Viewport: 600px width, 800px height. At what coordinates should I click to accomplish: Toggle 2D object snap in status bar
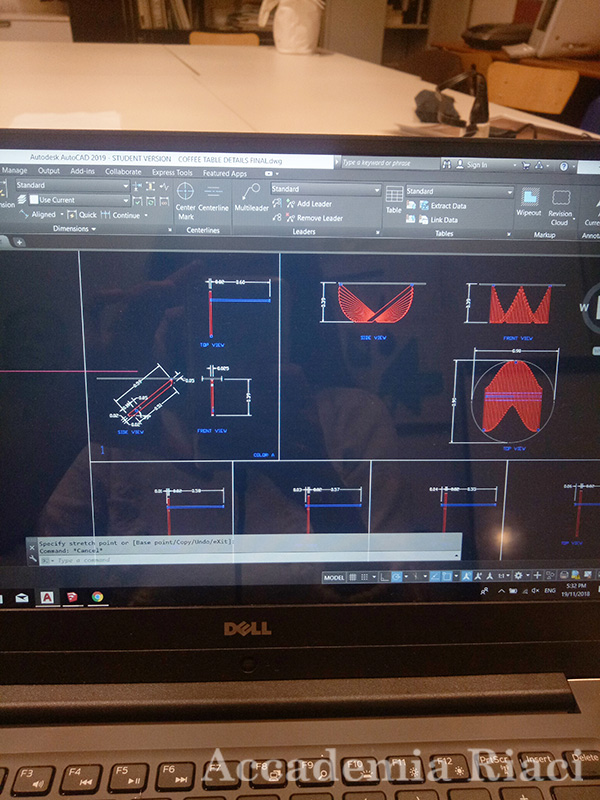pyautogui.click(x=446, y=577)
